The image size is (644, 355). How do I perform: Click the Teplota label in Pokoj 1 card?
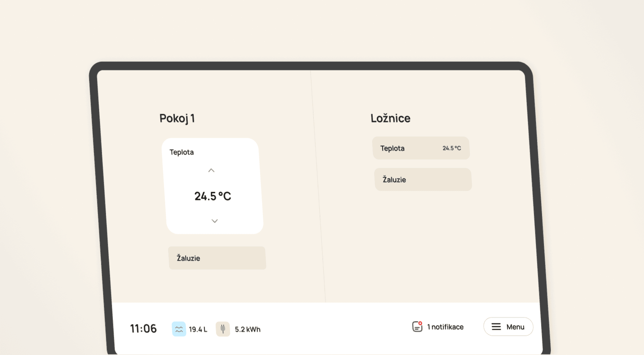[x=182, y=152]
